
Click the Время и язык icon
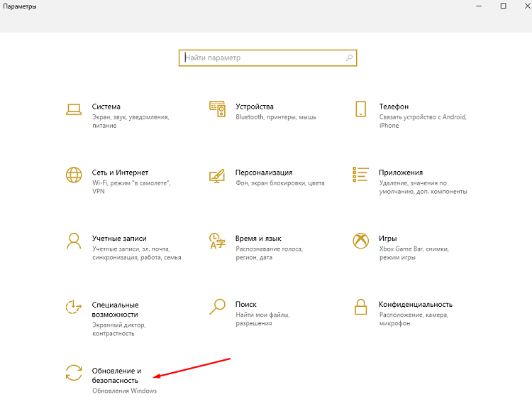pyautogui.click(x=217, y=241)
